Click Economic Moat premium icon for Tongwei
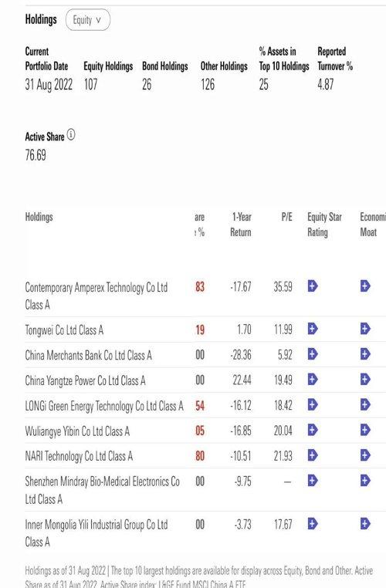The height and width of the screenshot is (588, 386). coord(365,329)
